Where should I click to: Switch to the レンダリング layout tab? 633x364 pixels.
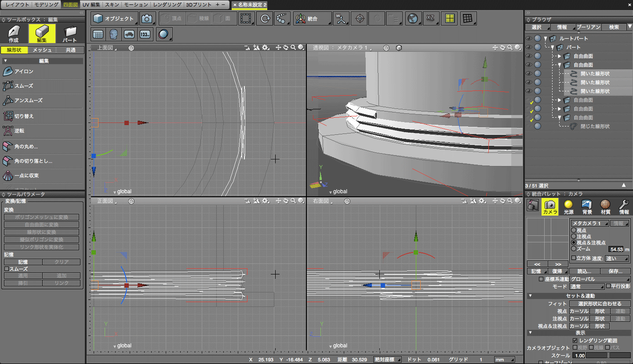click(x=168, y=5)
